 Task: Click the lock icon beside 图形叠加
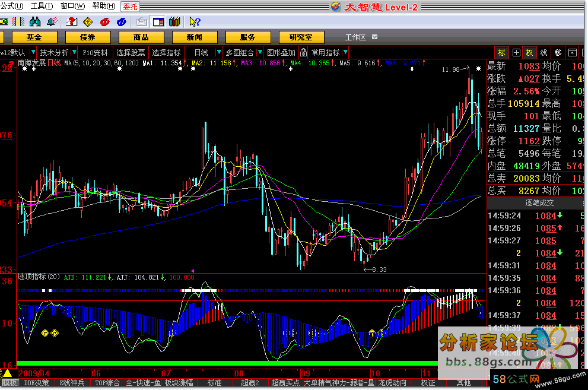303,52
